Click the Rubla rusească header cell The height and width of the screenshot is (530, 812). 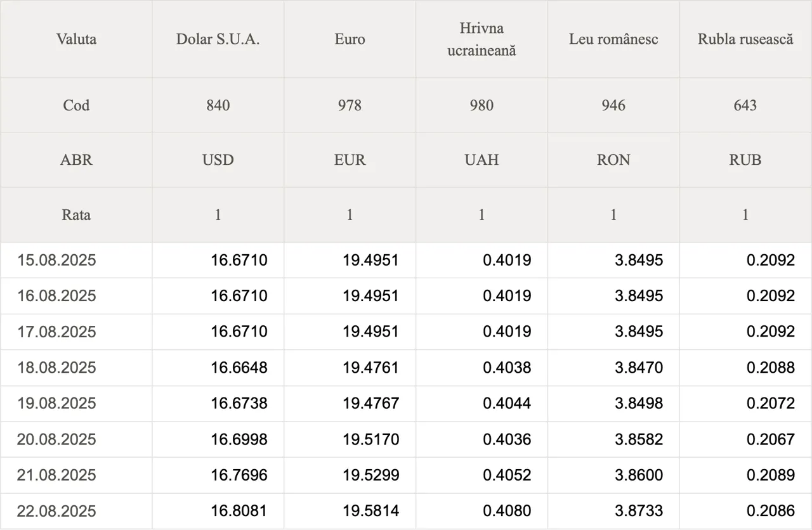(x=745, y=39)
